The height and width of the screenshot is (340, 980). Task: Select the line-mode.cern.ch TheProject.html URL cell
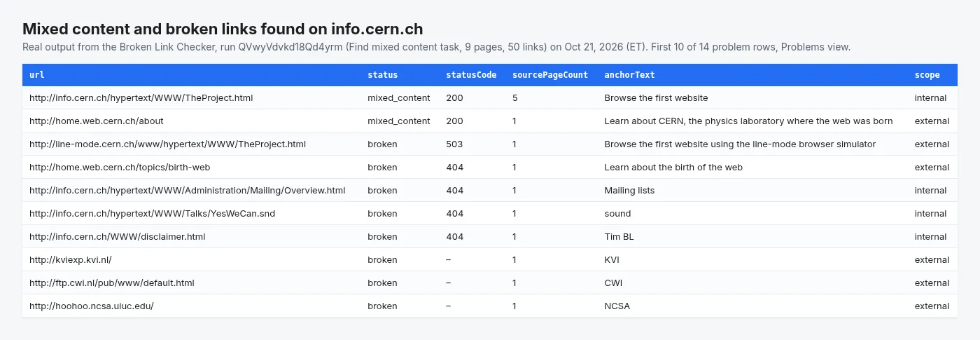tap(167, 144)
